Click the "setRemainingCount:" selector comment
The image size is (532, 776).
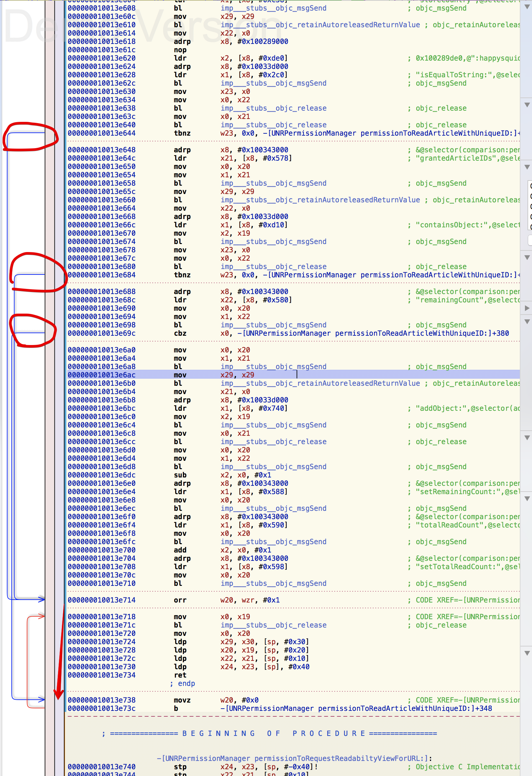pyautogui.click(x=467, y=492)
